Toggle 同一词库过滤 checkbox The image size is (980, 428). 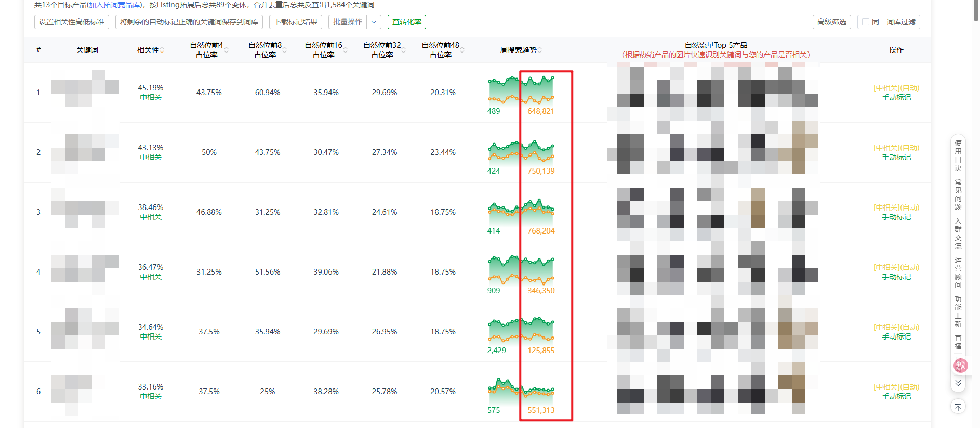tap(866, 22)
